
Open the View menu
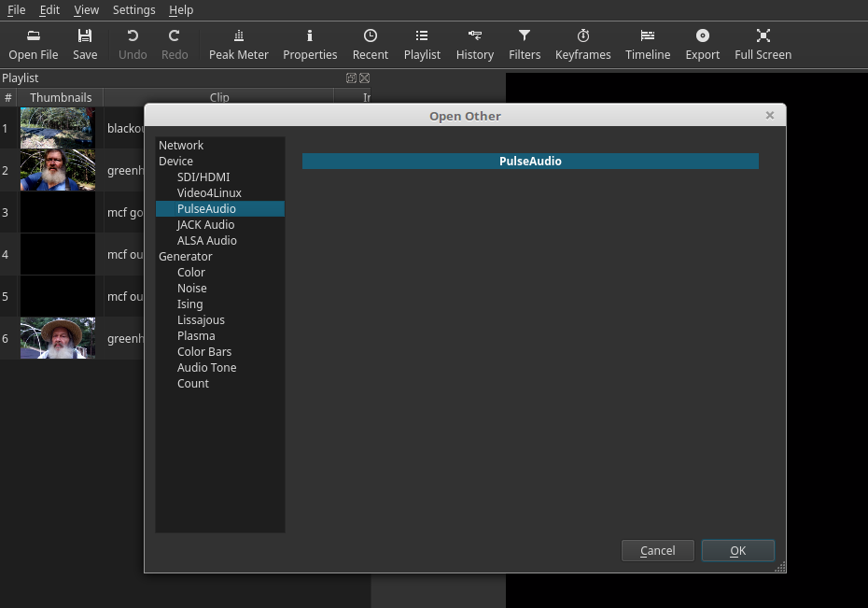87,10
